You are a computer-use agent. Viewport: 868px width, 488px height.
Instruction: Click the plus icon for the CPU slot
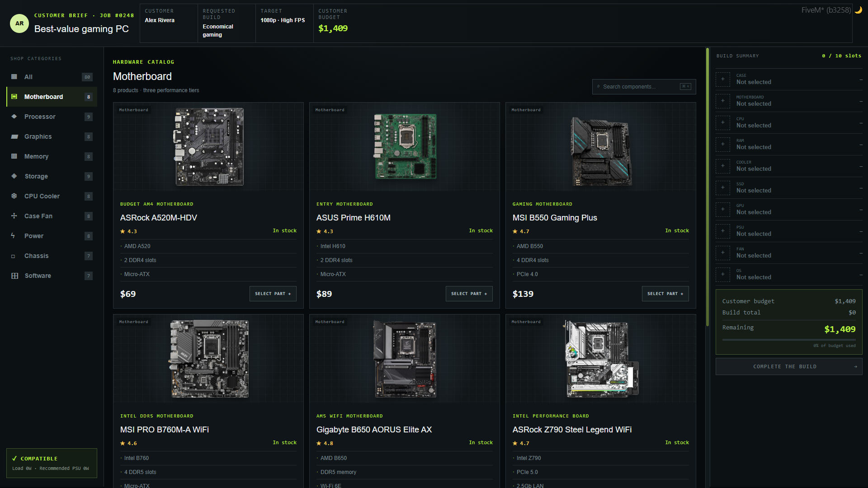click(x=722, y=122)
